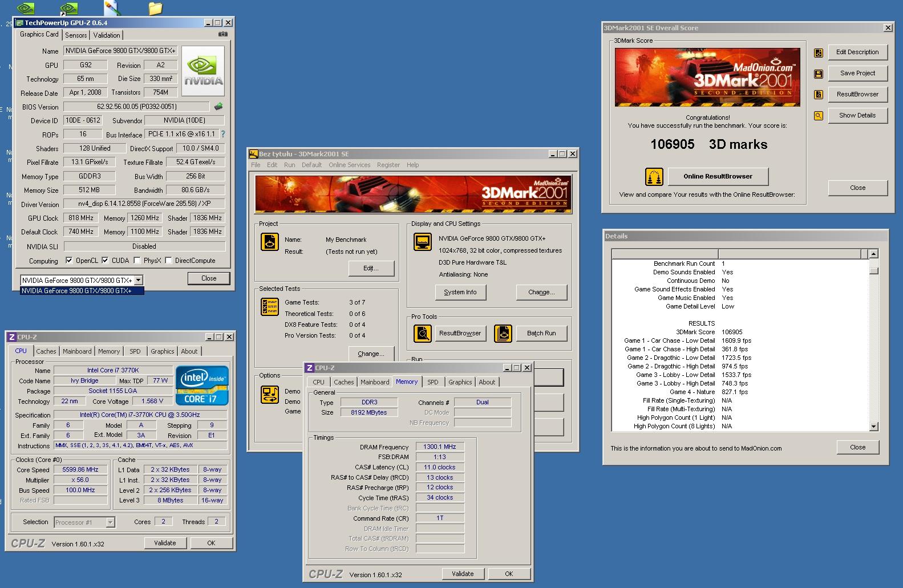Click the System Info button
The height and width of the screenshot is (588, 903).
pyautogui.click(x=460, y=292)
